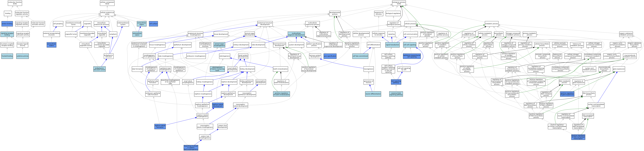Click the 'cell surface' node
The height and width of the screenshot is (151, 644).
click(x=153, y=24)
